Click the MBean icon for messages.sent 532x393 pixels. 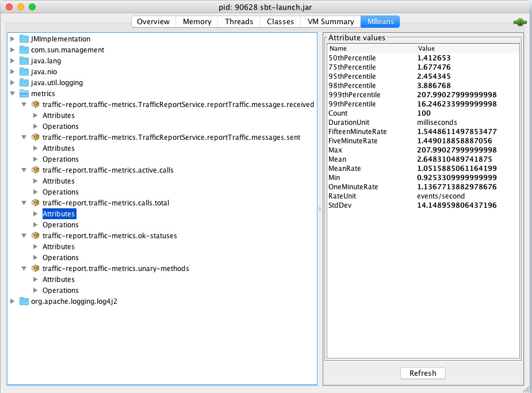pos(35,137)
